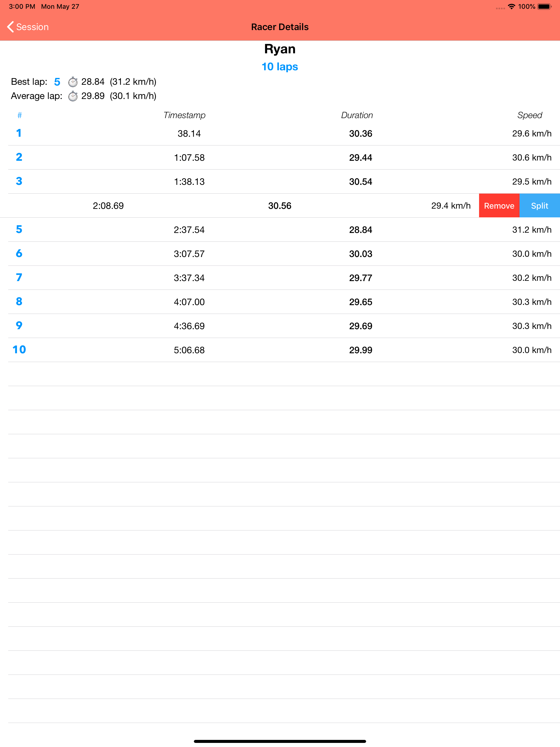The height and width of the screenshot is (747, 560).
Task: Tap duration 28.84 in lap 5 row
Action: click(360, 230)
